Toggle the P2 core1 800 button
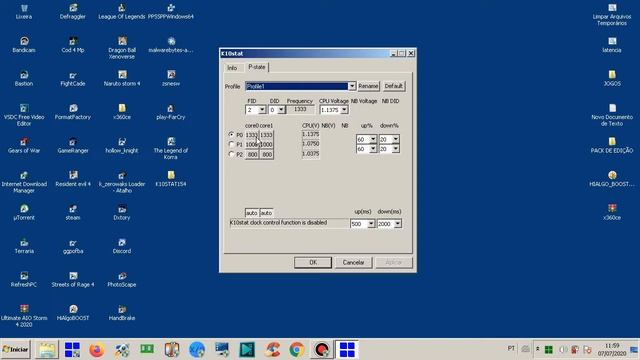The width and height of the screenshot is (640, 360). [x=266, y=155]
